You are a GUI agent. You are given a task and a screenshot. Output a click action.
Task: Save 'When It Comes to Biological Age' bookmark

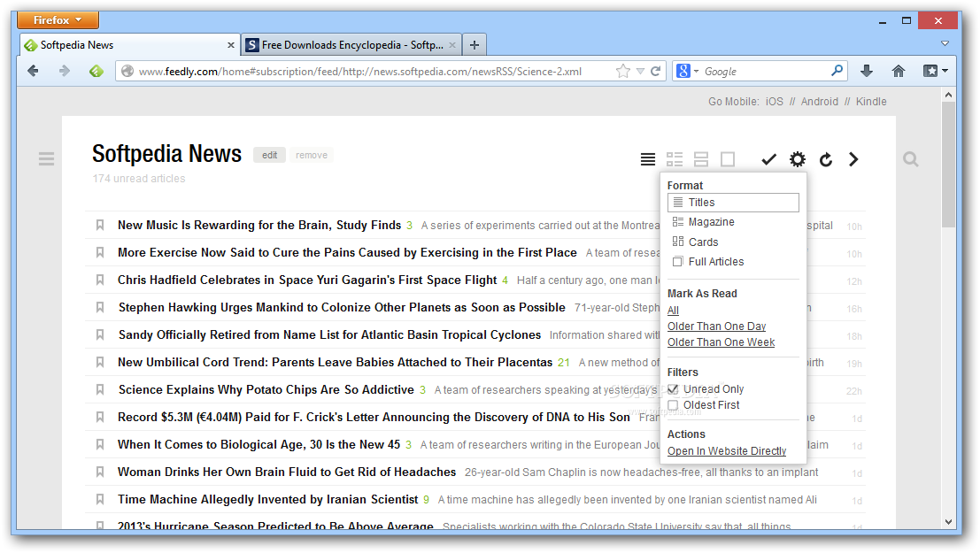click(x=100, y=445)
